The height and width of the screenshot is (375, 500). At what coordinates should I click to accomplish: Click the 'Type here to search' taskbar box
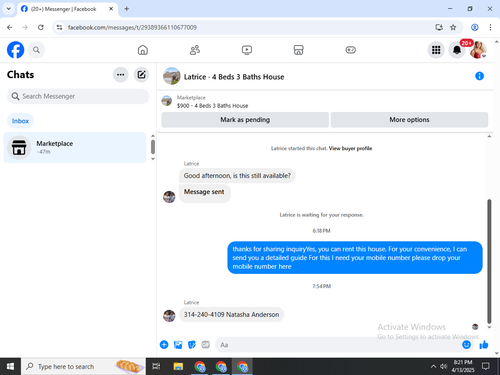[x=83, y=366]
